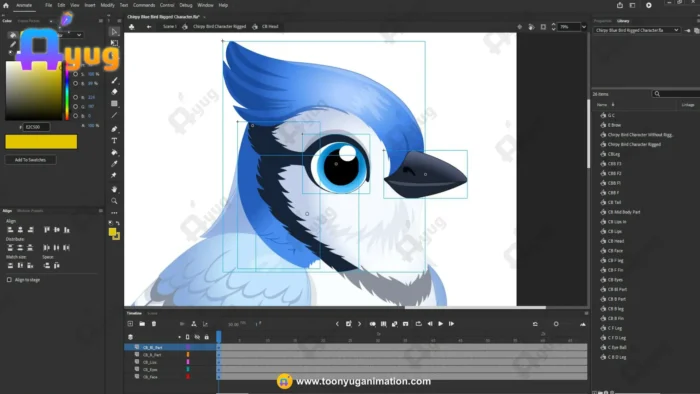Step back one frame
The width and height of the screenshot is (700, 394).
click(430, 324)
